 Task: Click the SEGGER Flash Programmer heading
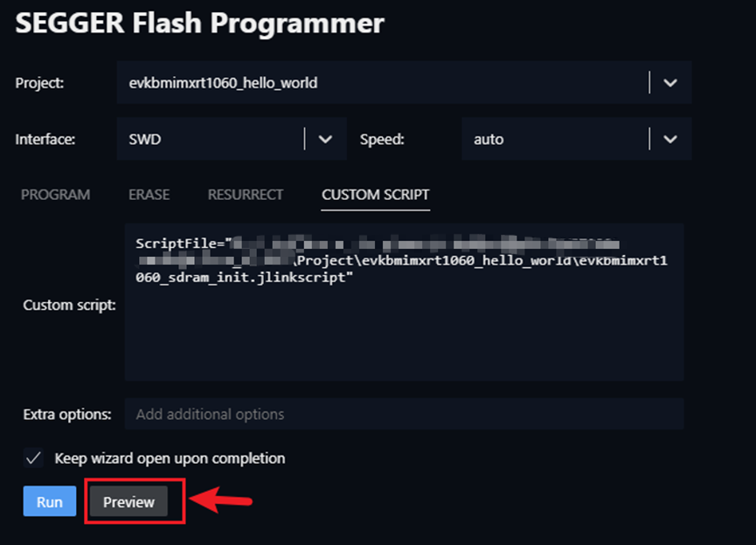[199, 23]
